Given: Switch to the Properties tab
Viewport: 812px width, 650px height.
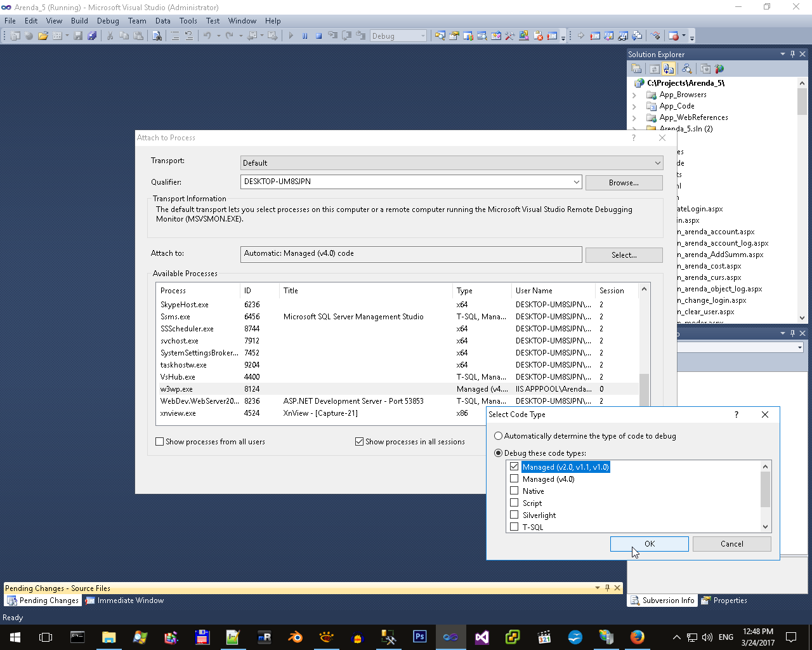Looking at the screenshot, I should (724, 600).
